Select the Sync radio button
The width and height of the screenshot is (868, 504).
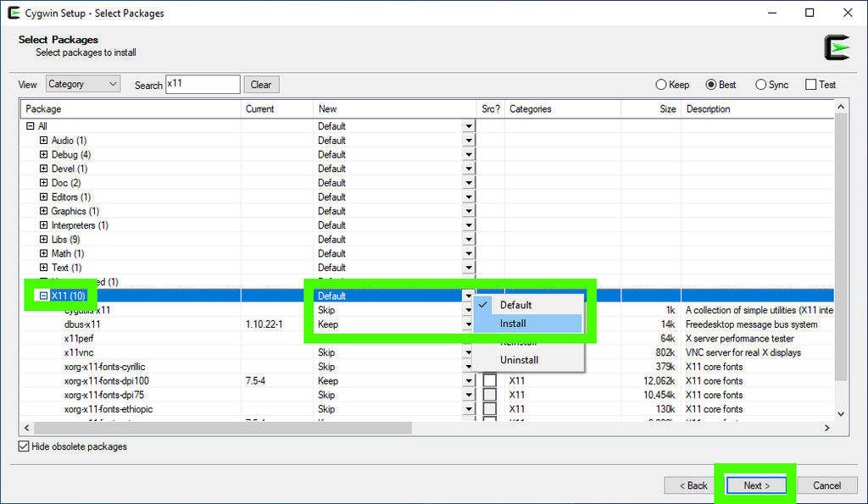760,85
